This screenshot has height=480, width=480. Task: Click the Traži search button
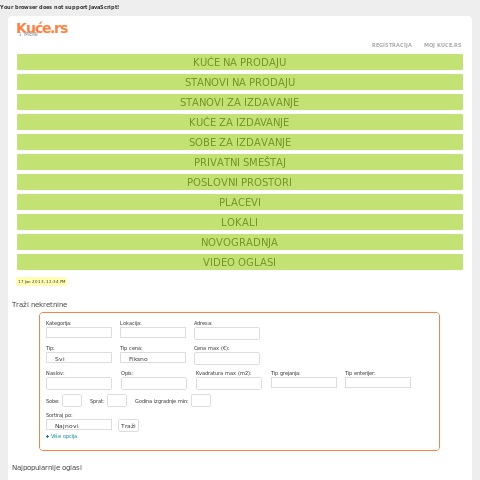(x=128, y=426)
